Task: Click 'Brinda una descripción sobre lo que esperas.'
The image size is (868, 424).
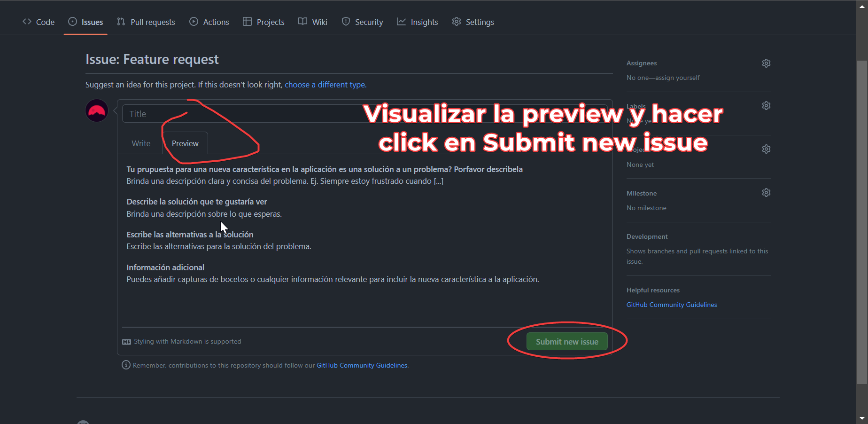Action: pyautogui.click(x=204, y=214)
